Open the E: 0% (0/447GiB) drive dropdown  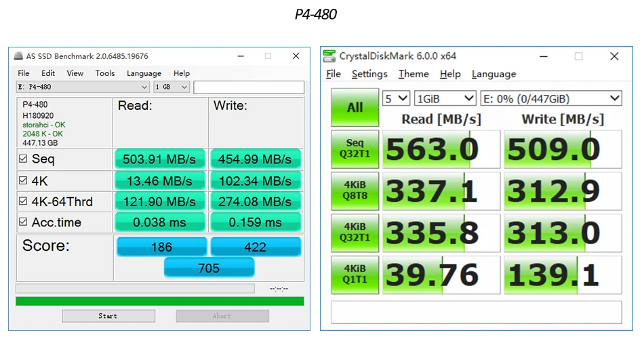click(550, 98)
